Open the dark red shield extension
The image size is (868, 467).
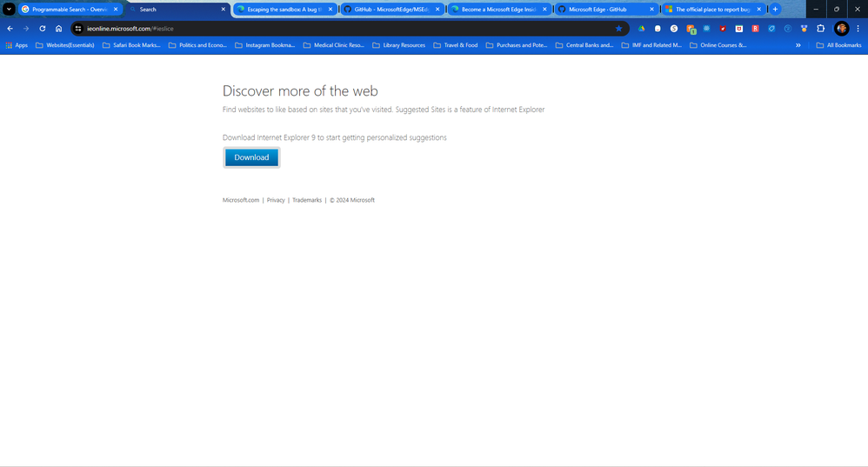[x=723, y=28]
